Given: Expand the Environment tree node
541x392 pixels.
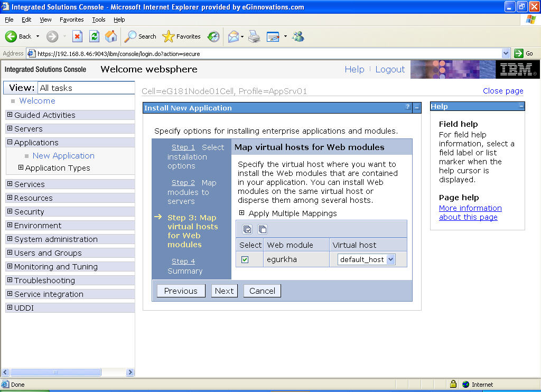Looking at the screenshot, I should pyautogui.click(x=10, y=225).
